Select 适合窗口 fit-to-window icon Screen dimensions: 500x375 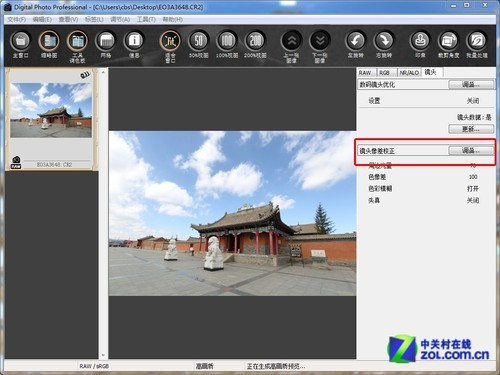click(170, 41)
